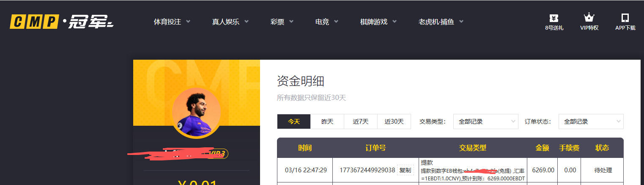The width and height of the screenshot is (644, 185).
Task: Open the 彩票 navigation menu
Action: pyautogui.click(x=282, y=22)
